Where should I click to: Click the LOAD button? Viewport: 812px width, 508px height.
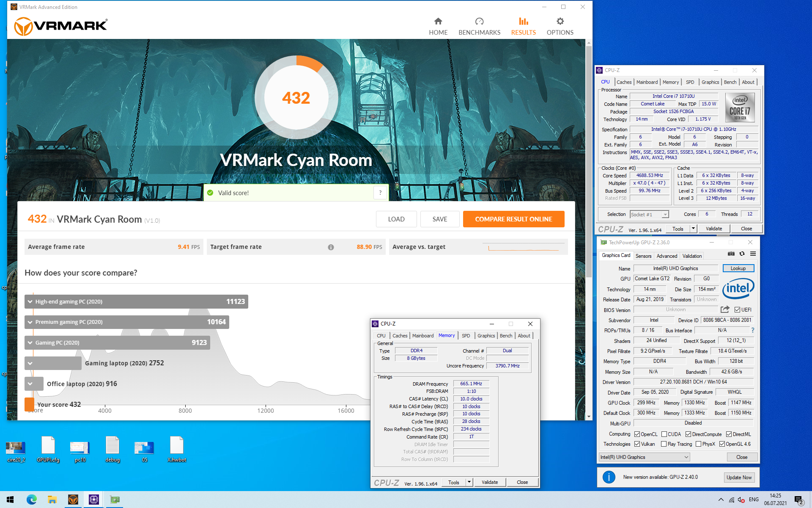396,219
